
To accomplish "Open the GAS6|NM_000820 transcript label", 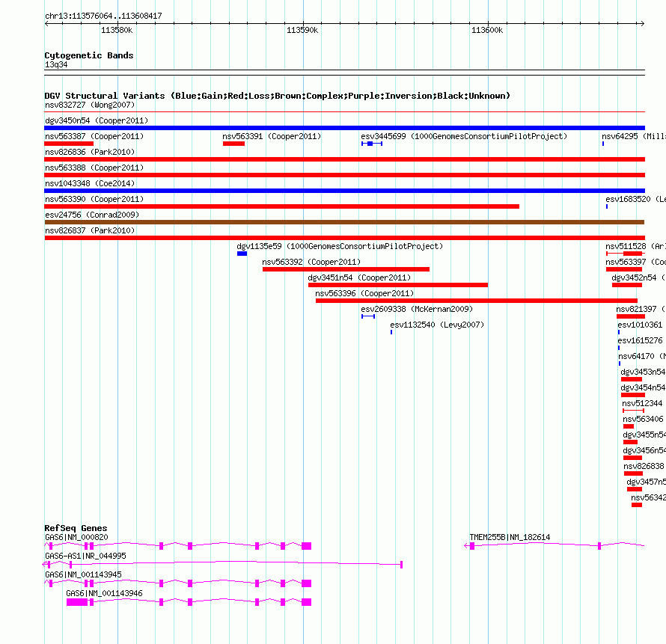I will (76, 538).
